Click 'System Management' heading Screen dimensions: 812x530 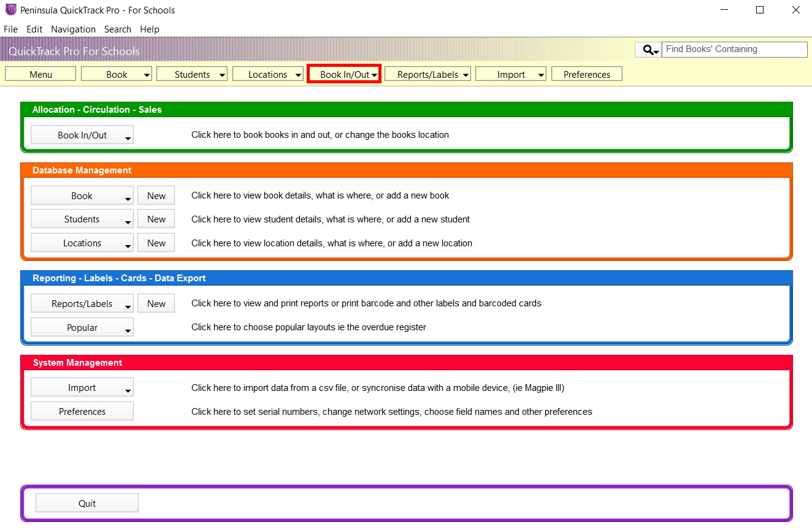pos(78,363)
